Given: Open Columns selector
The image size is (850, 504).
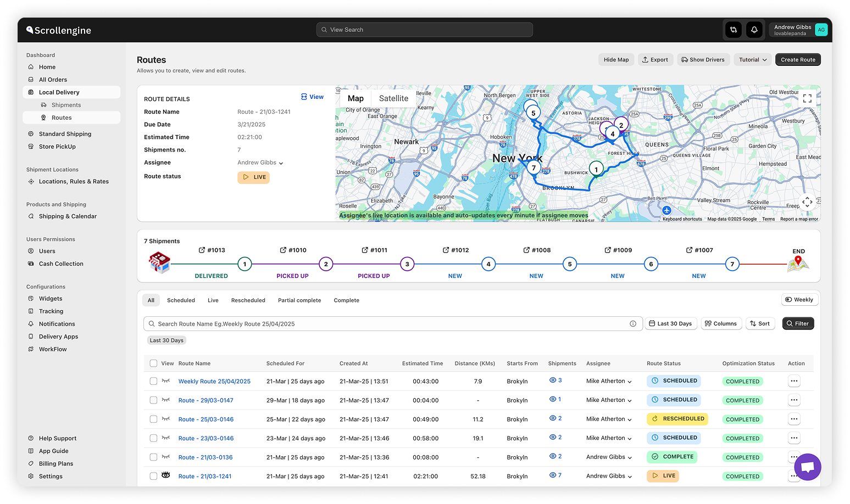Looking at the screenshot, I should (721, 324).
